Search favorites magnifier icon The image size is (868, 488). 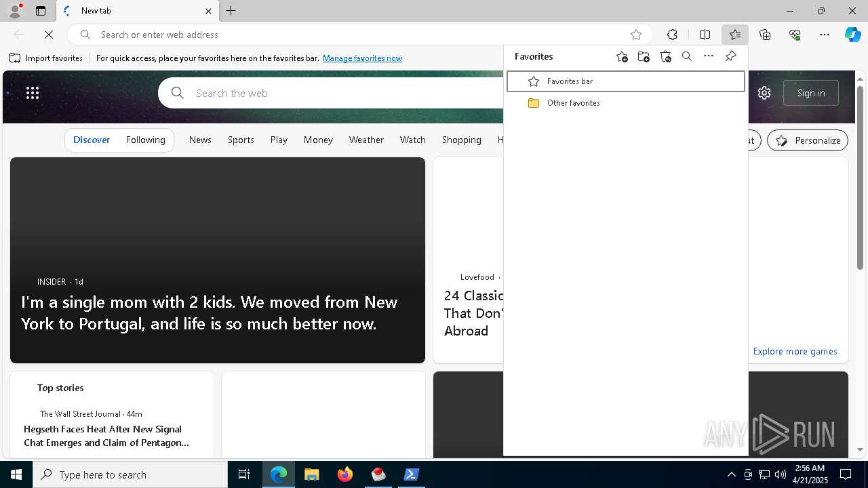[x=687, y=57]
